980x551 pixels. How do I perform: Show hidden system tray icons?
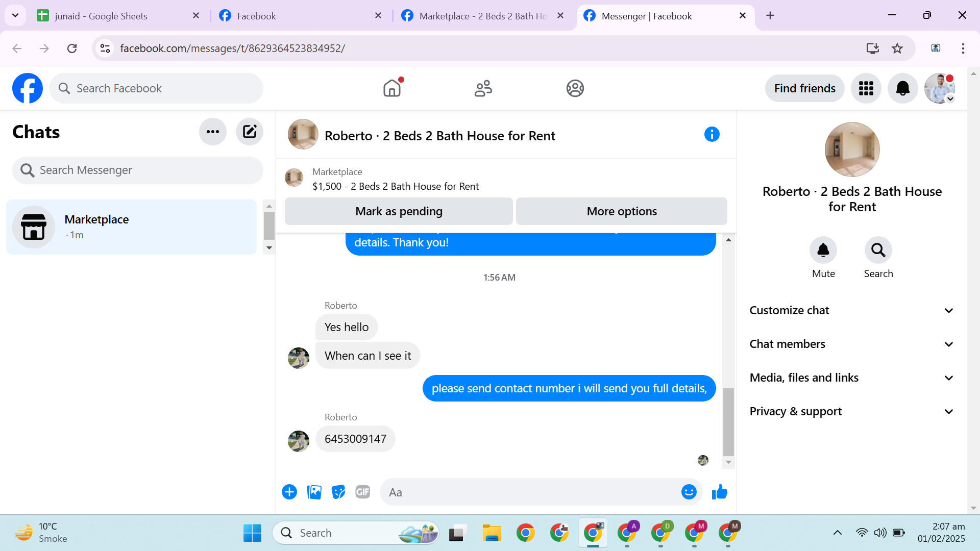838,533
